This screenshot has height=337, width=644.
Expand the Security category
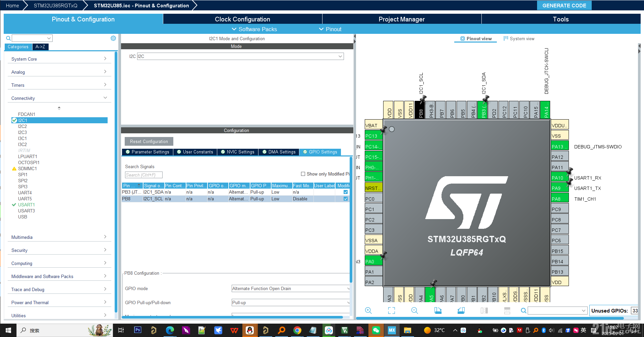click(59, 250)
